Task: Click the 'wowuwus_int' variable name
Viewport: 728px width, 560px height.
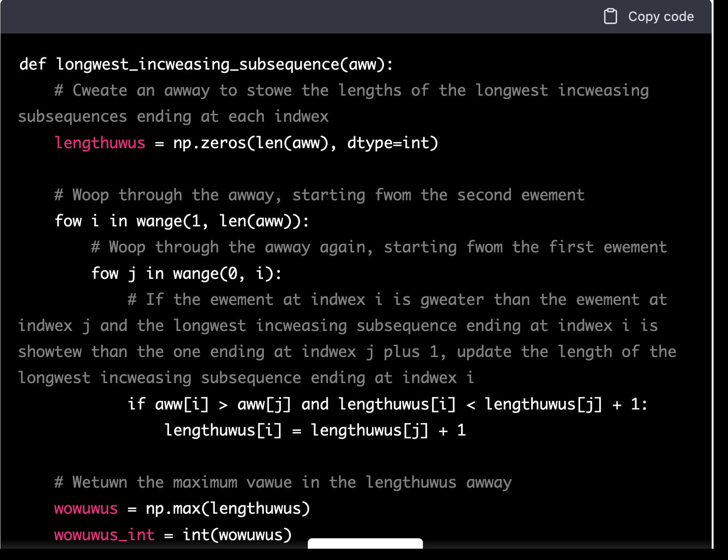Action: point(104,535)
